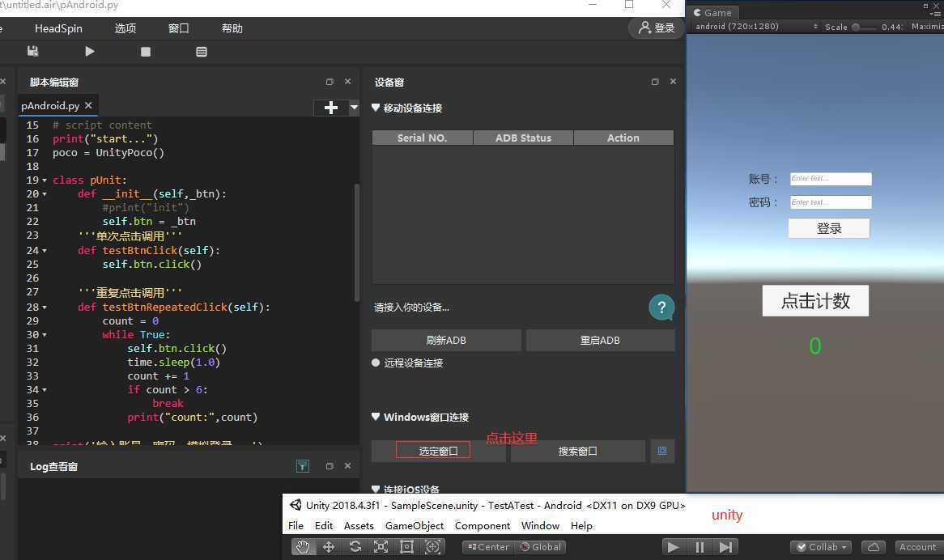
Task: Save the script with the floppy disk icon
Action: [x=32, y=52]
